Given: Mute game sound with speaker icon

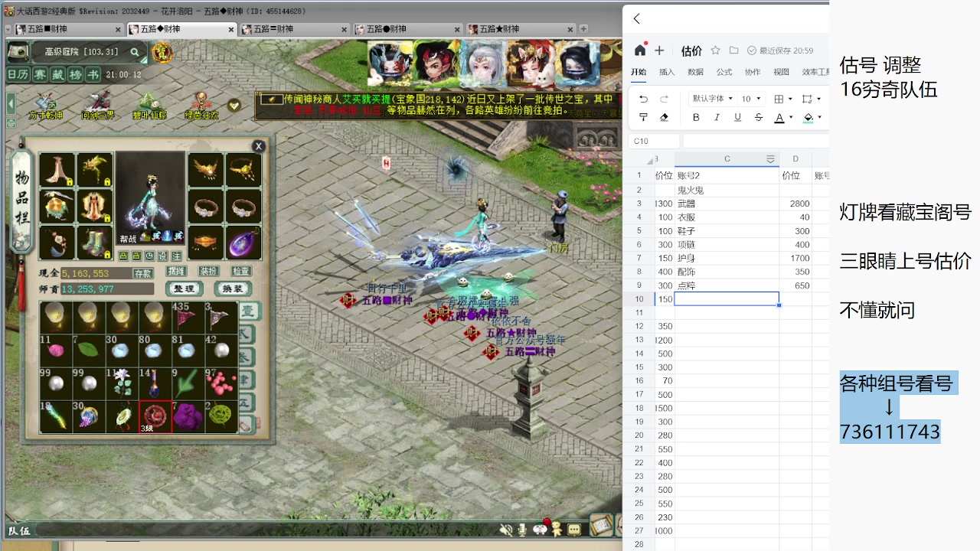Looking at the screenshot, I should [x=506, y=529].
